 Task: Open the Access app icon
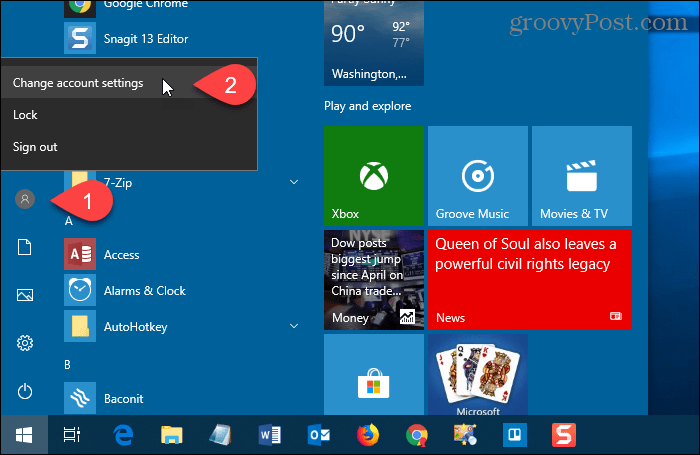click(x=80, y=254)
